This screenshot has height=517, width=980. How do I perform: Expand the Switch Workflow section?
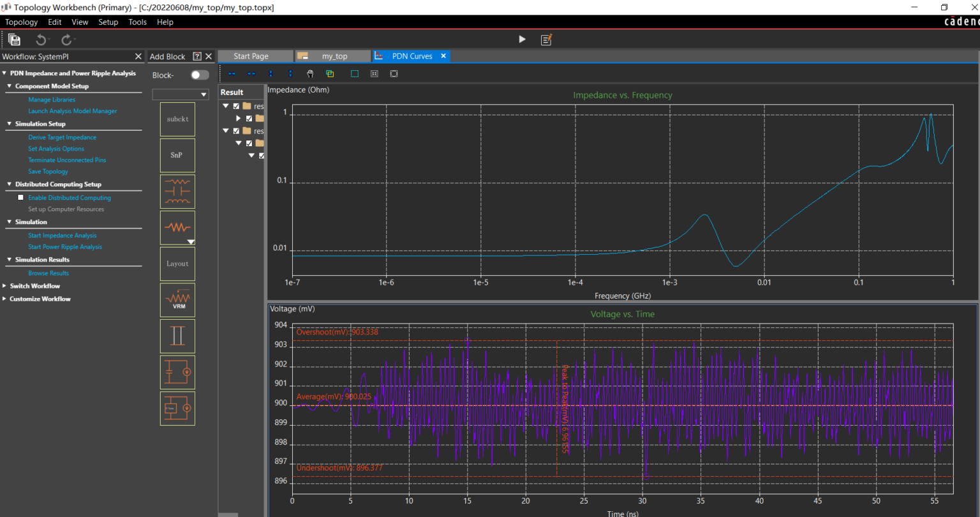5,286
